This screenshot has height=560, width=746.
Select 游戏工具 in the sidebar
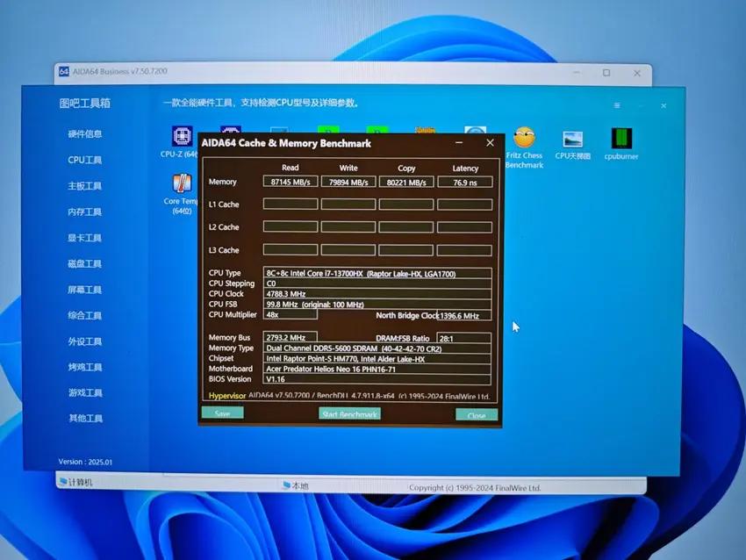pos(84,392)
